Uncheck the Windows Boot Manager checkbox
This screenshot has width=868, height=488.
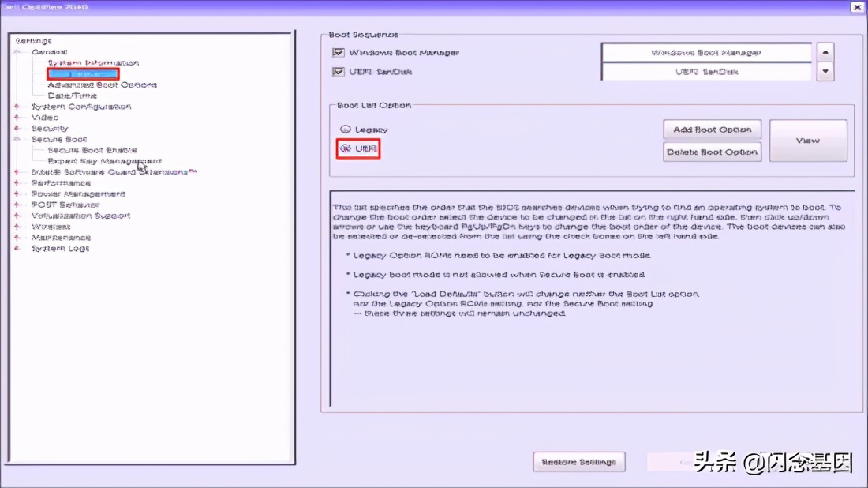tap(338, 52)
